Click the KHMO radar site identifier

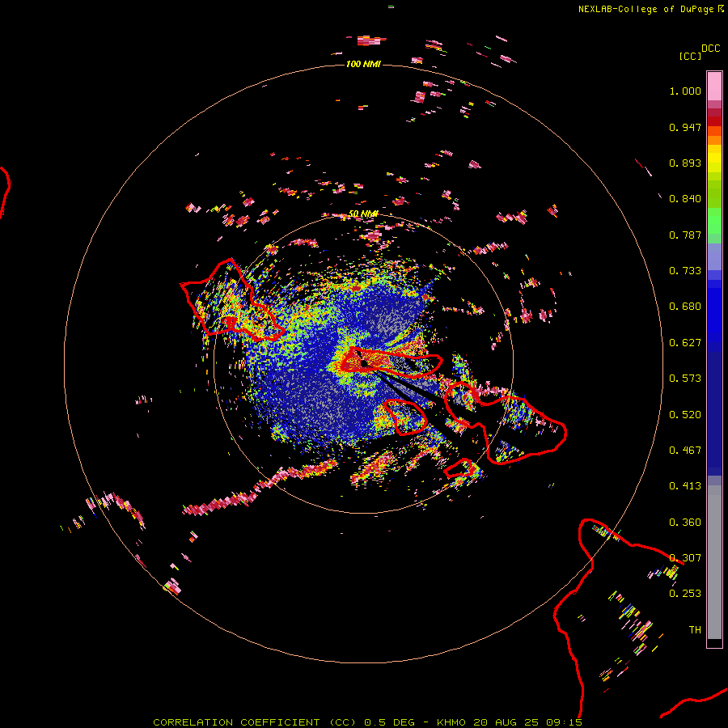[x=451, y=722]
